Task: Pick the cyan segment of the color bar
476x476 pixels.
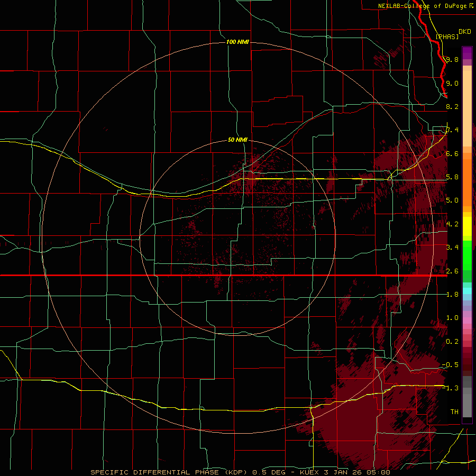Action: pos(467,291)
